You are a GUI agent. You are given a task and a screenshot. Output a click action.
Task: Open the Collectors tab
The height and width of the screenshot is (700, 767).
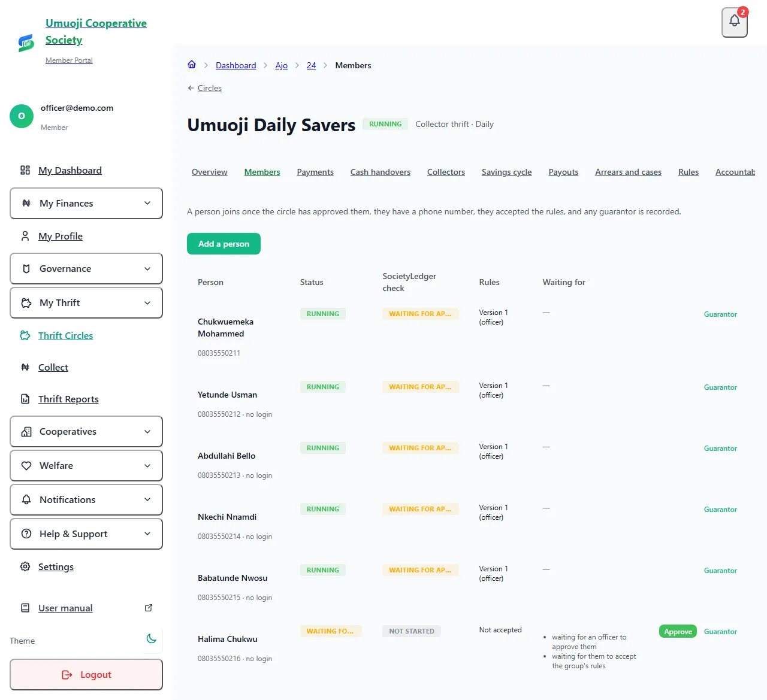tap(446, 172)
